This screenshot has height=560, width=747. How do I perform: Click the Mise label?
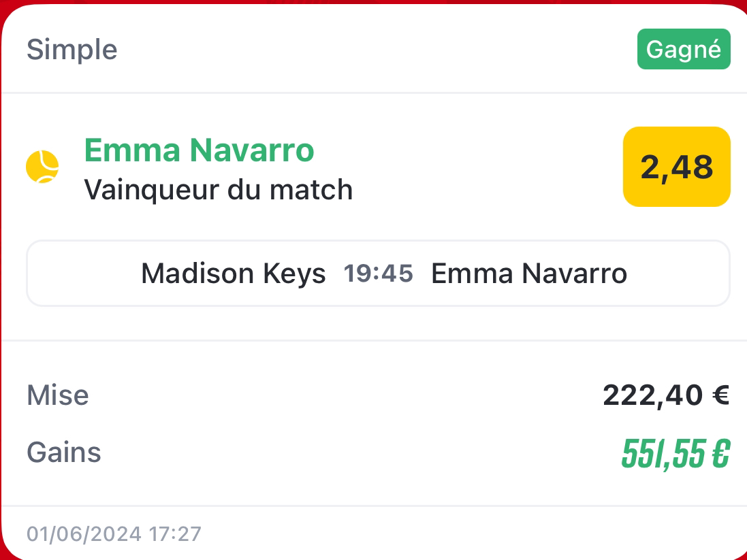point(58,395)
